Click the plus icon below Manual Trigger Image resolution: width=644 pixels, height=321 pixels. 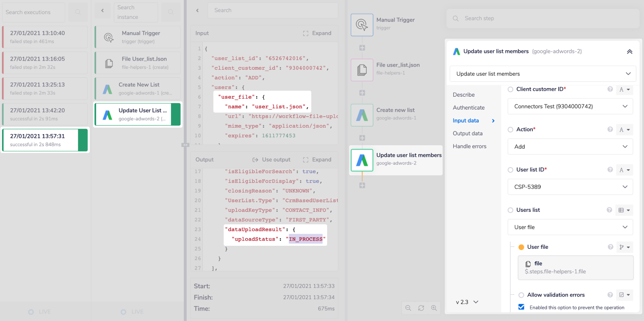(362, 48)
